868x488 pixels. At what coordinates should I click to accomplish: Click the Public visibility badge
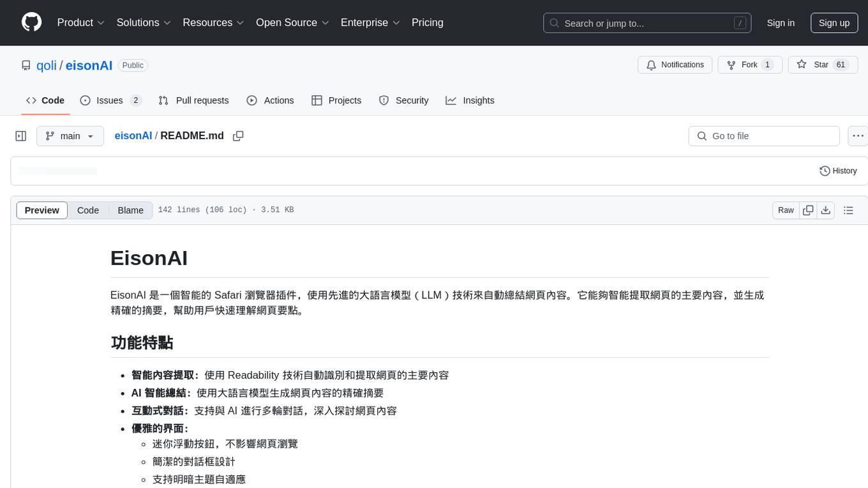coord(133,65)
